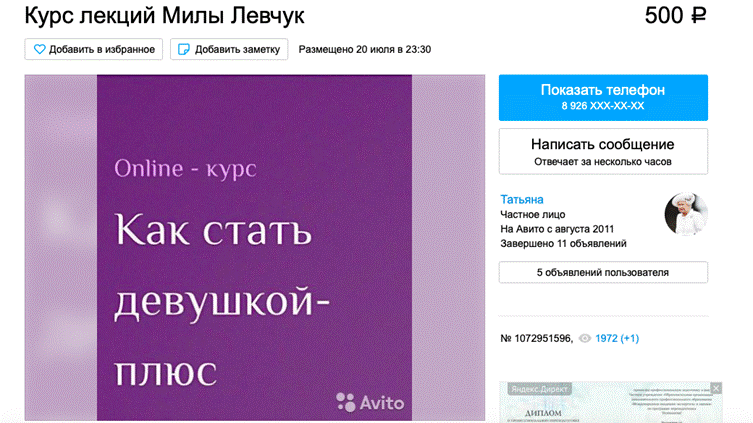Image resolution: width=753 pixels, height=423 pixels.
Task: Click the eye views icon
Action: (585, 339)
